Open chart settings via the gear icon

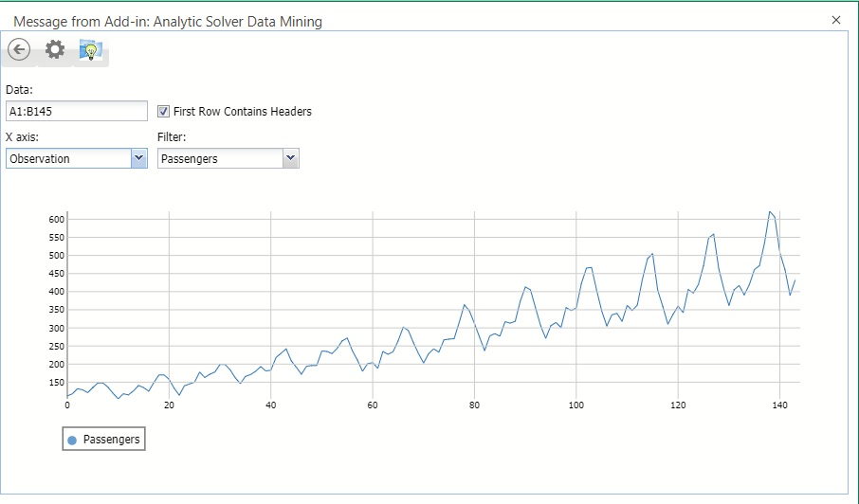pos(55,50)
